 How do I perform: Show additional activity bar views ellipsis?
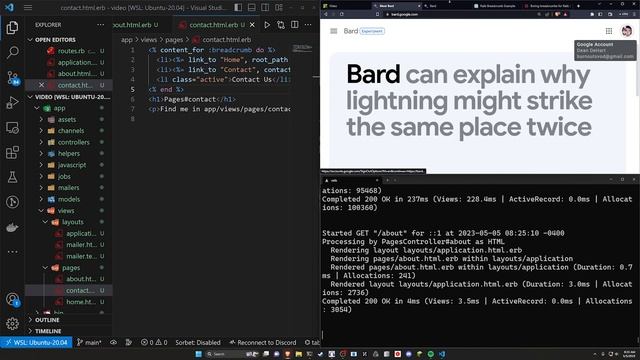click(12, 251)
